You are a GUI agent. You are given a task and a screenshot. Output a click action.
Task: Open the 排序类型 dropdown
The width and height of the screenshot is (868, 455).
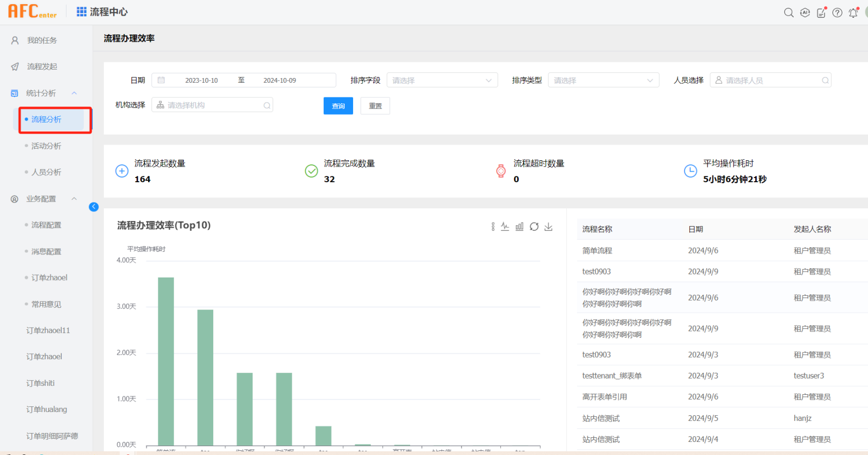pyautogui.click(x=603, y=80)
